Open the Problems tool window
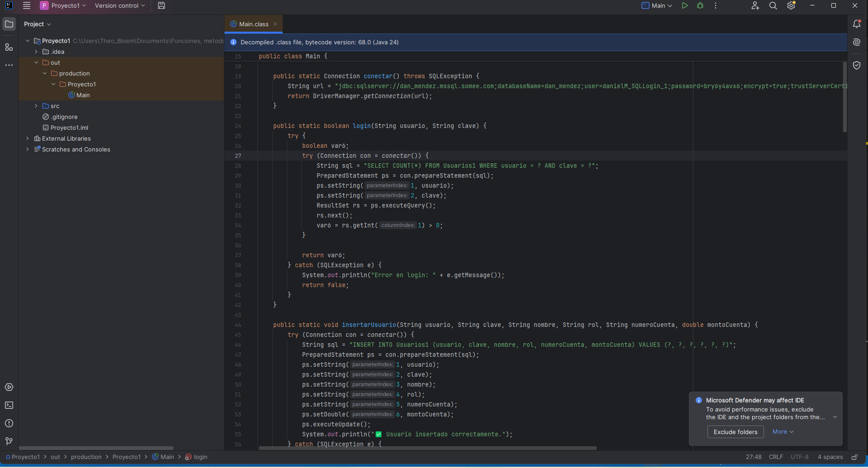 (x=9, y=423)
